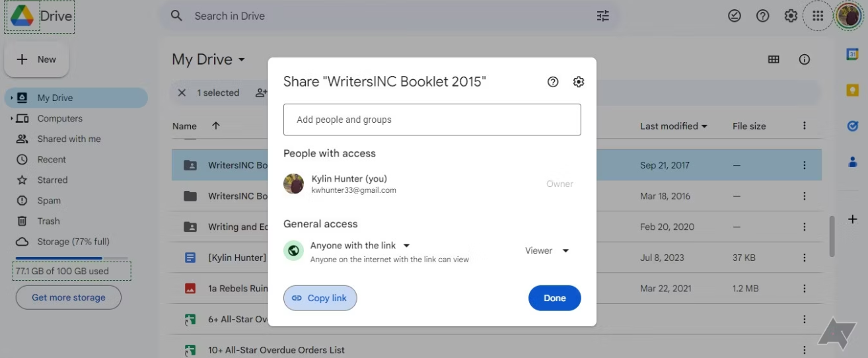
Task: Open Drive settings gear in top bar
Action: 791,16
